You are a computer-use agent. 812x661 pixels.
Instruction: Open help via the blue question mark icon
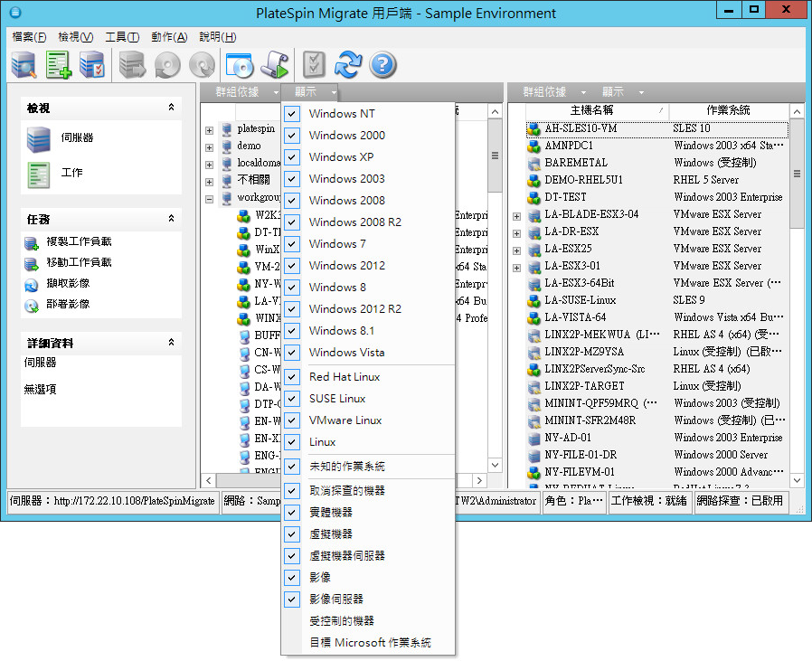tap(383, 64)
